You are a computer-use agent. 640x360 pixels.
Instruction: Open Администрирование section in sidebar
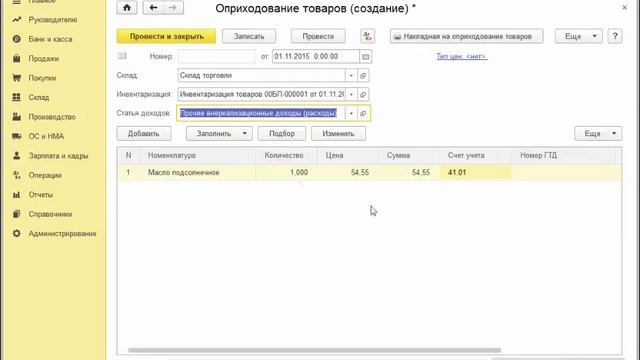pyautogui.click(x=62, y=234)
